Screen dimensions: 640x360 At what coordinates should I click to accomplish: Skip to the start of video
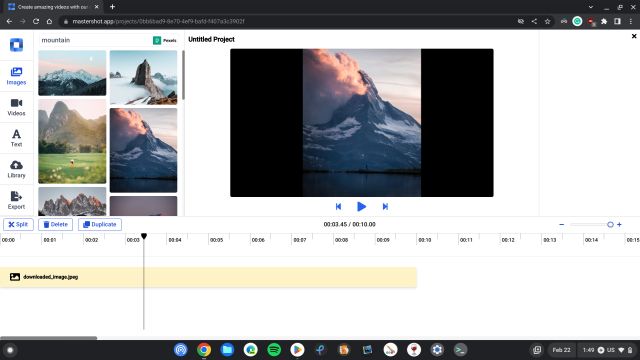click(x=338, y=207)
